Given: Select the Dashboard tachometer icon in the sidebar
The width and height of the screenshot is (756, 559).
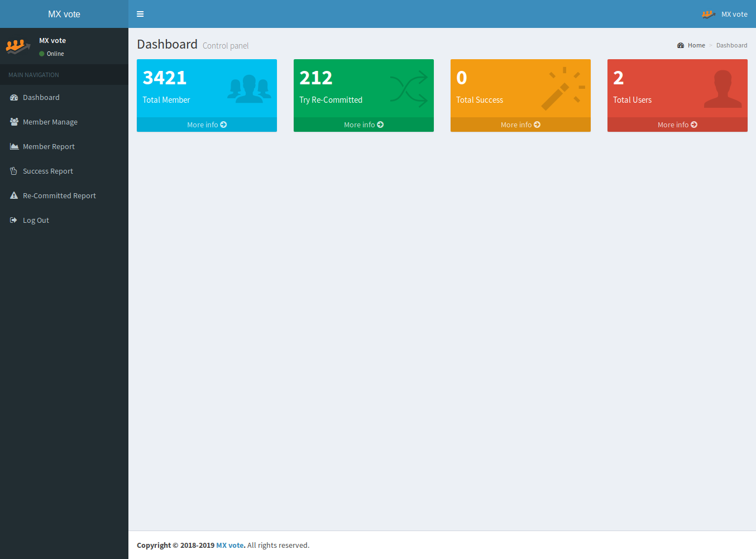Looking at the screenshot, I should point(13,97).
